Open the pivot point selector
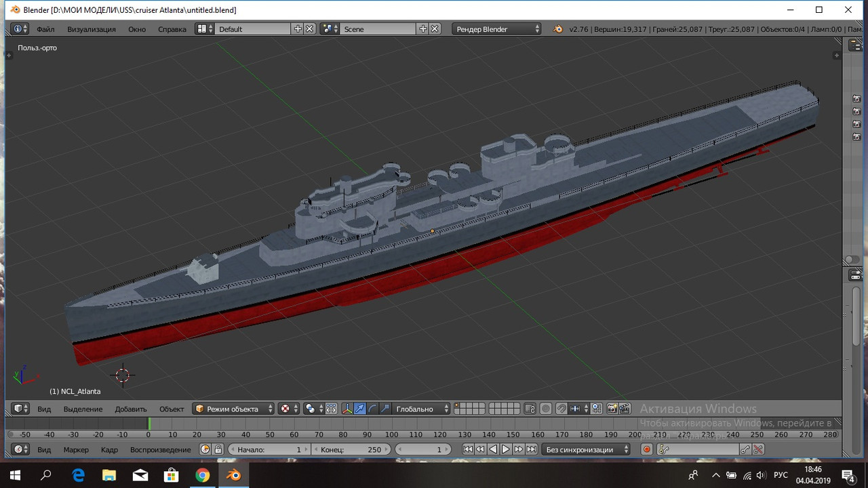 313,409
